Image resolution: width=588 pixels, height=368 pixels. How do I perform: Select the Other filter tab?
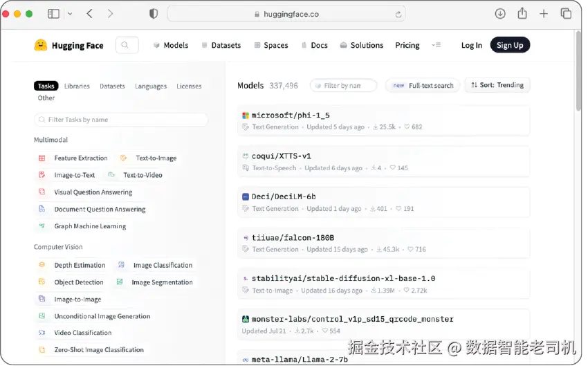tap(46, 98)
